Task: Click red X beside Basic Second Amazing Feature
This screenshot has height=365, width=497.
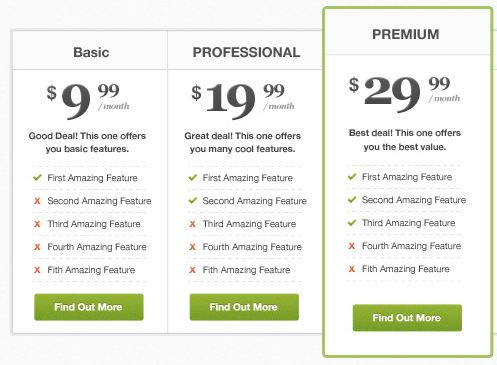Action: (x=37, y=201)
